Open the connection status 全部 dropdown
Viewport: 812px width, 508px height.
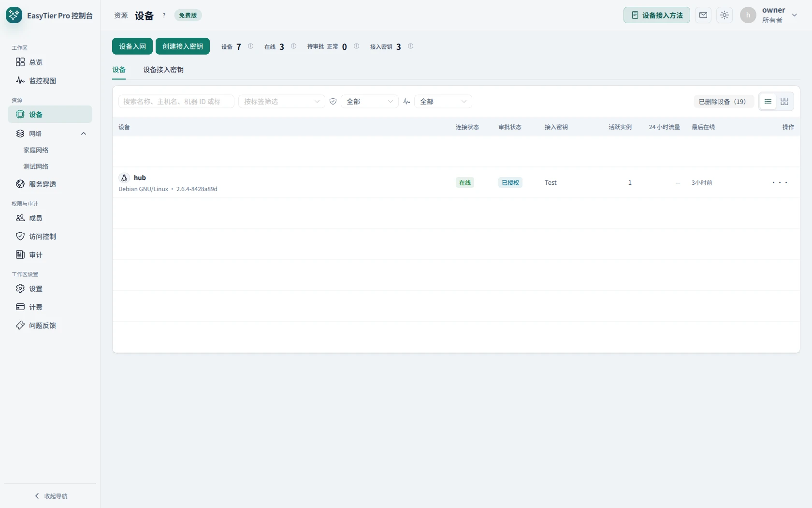coord(443,102)
